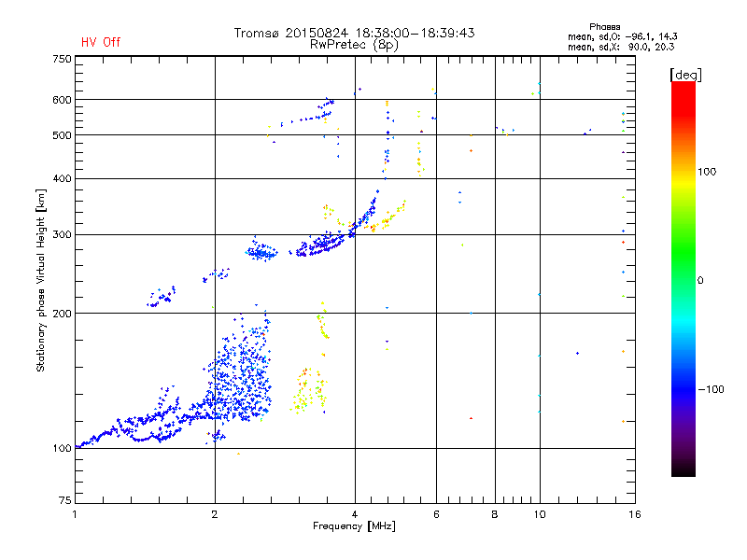Click x-axis tick label '16'
747x560 pixels.
point(635,514)
